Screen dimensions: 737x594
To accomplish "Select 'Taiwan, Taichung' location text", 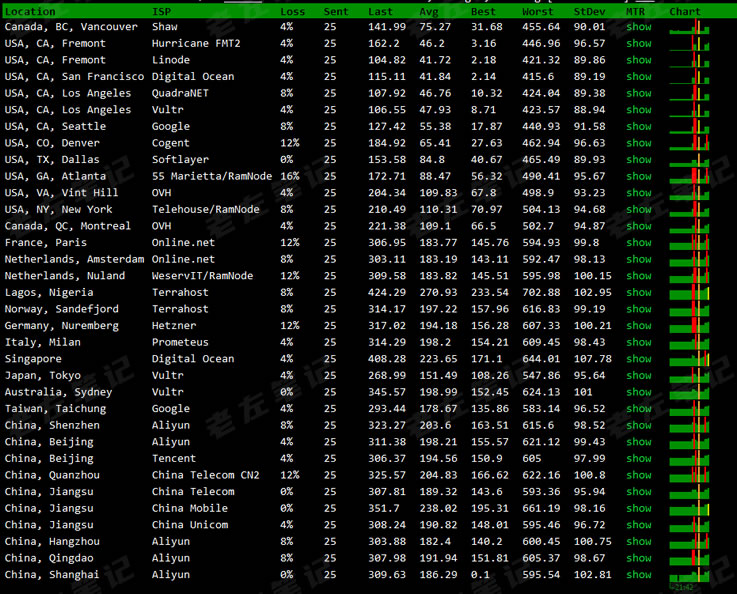I will 55,409.
